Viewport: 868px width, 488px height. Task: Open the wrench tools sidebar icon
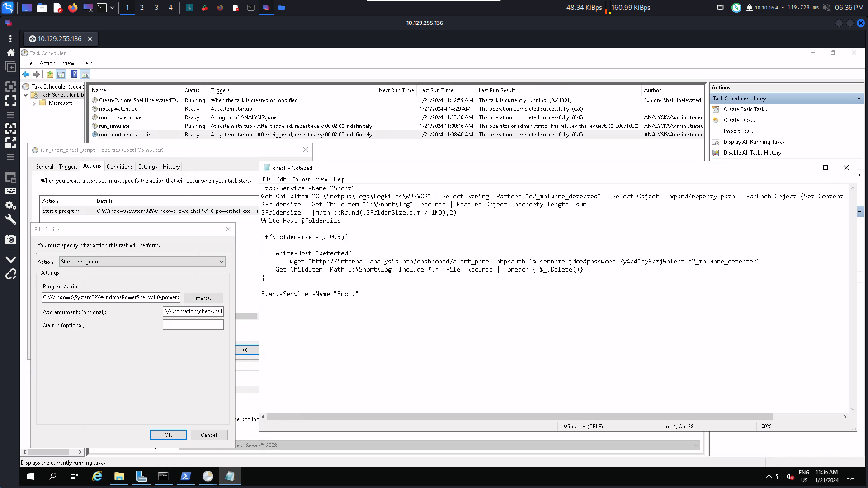point(11,220)
